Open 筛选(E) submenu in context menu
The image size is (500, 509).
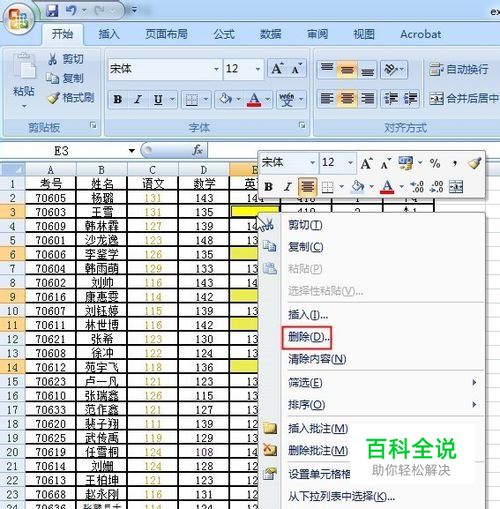click(372, 382)
